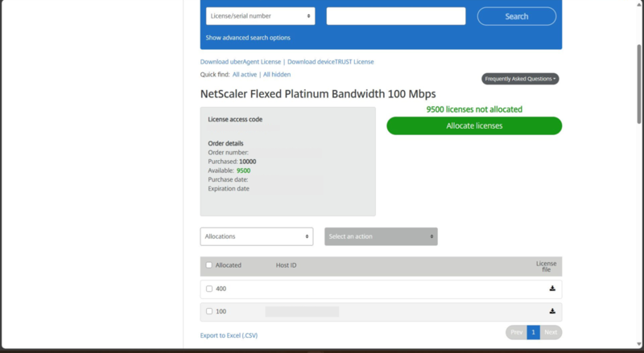Click Show advanced search options
Image resolution: width=644 pixels, height=353 pixels.
[x=248, y=38]
